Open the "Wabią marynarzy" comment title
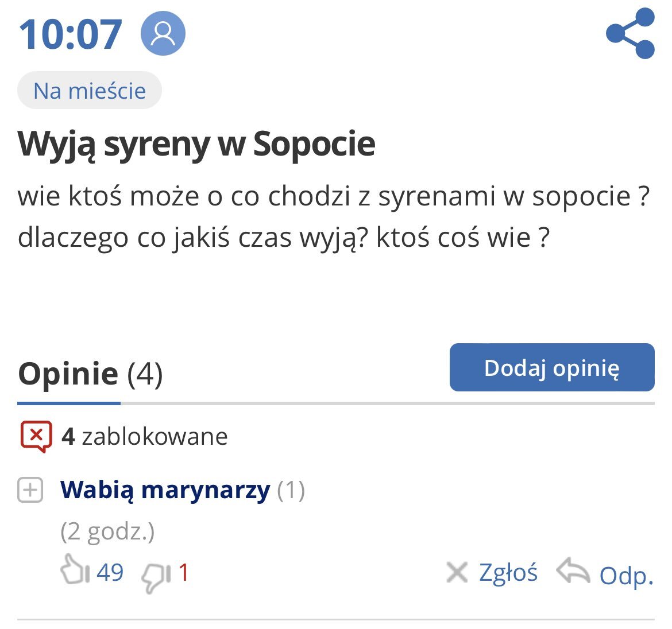This screenshot has width=672, height=629. pyautogui.click(x=165, y=490)
